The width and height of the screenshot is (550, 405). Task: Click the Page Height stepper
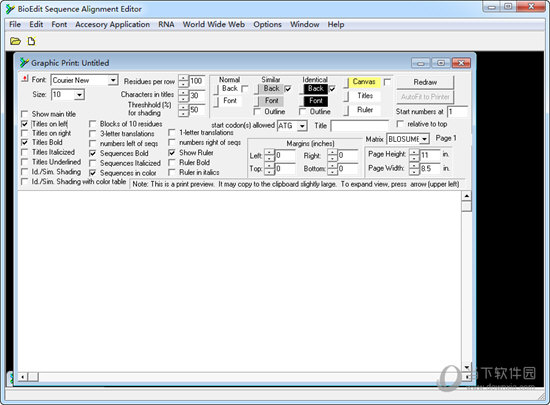(414, 155)
